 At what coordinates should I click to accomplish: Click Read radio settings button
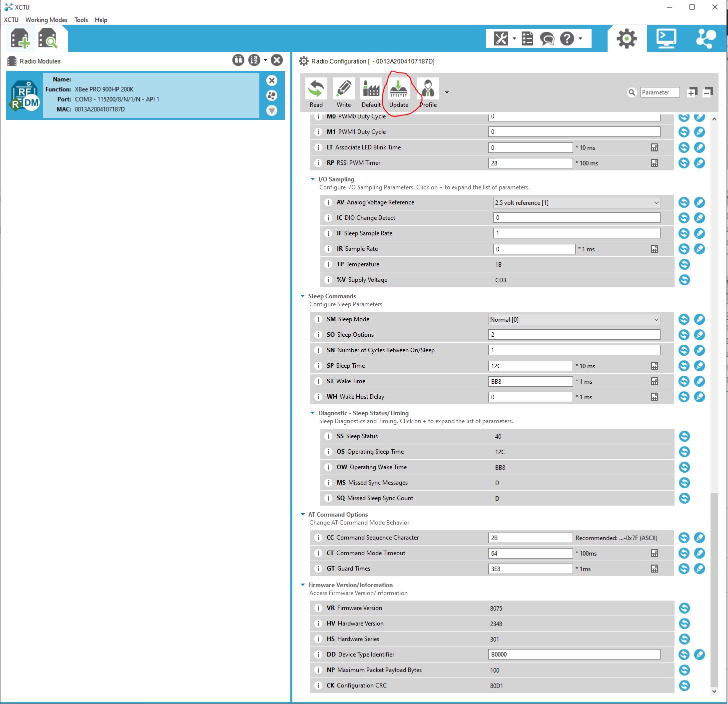[316, 93]
